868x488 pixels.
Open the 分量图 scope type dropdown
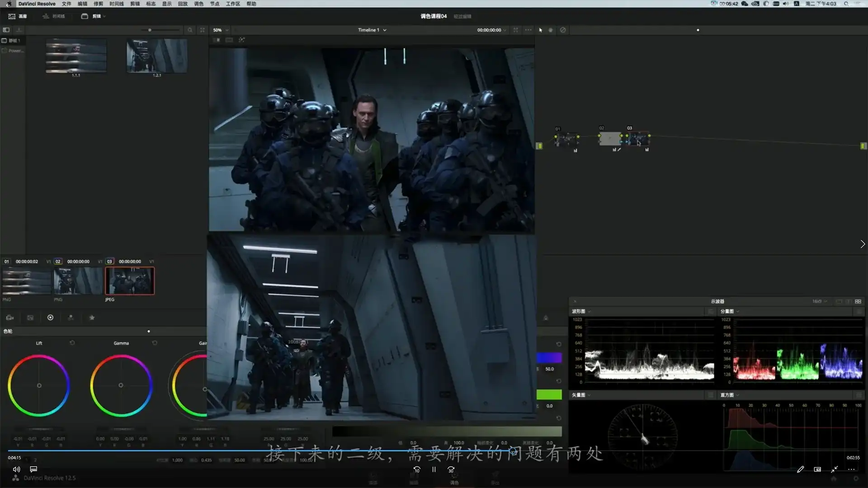(x=730, y=311)
